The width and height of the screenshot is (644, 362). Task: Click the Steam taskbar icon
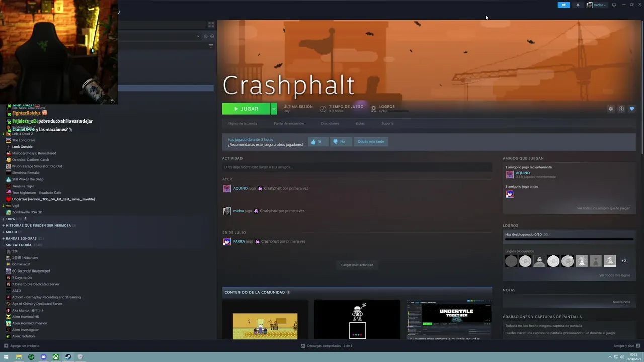68,357
